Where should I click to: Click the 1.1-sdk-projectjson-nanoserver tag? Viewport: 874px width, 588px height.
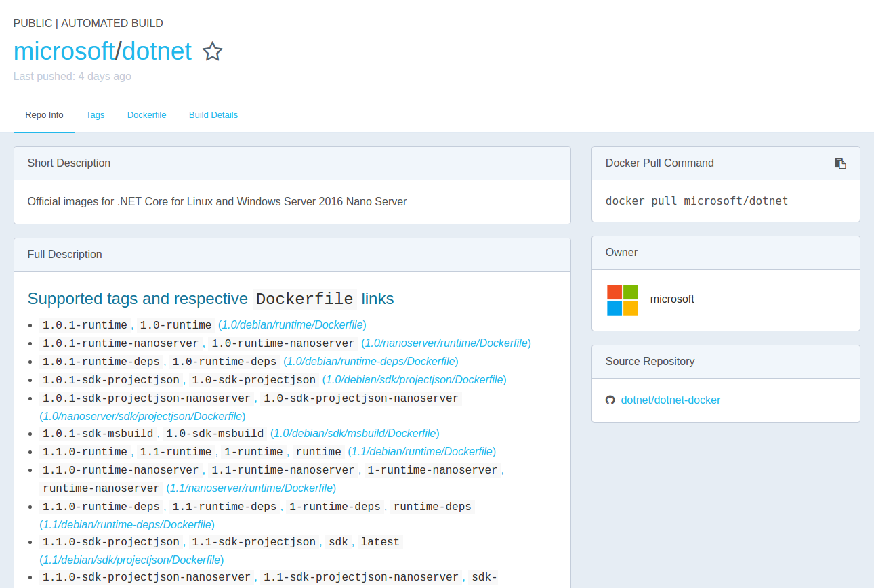pyautogui.click(x=361, y=577)
